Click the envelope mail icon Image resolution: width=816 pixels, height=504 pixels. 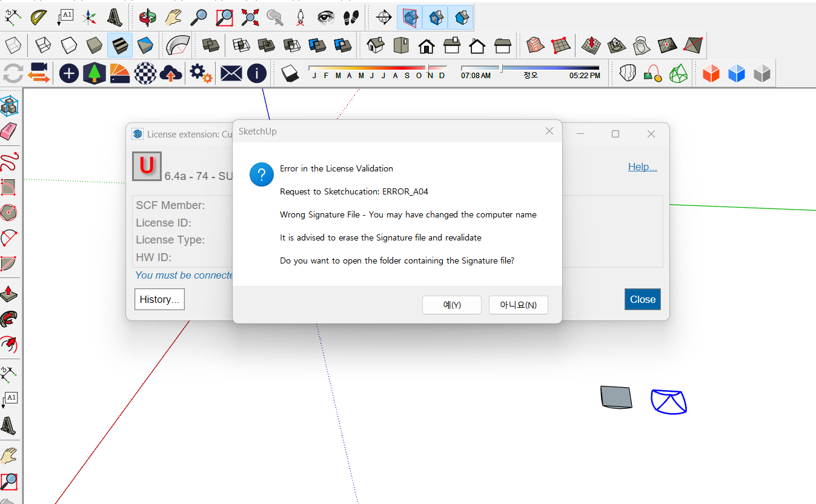(x=231, y=74)
